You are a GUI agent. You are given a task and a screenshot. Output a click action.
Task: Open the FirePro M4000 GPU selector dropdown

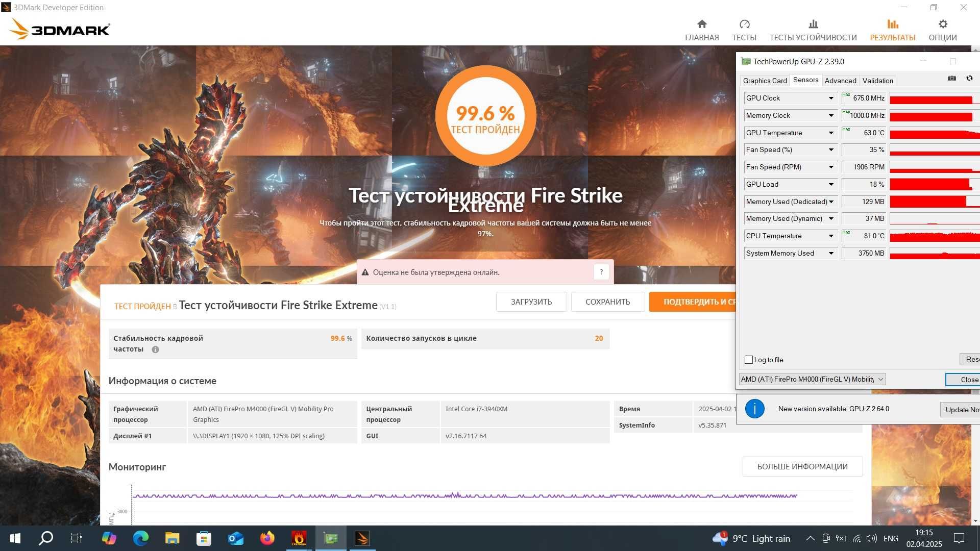click(x=812, y=379)
